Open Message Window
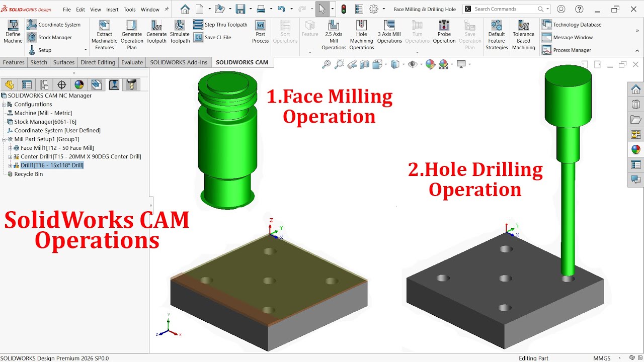 (x=568, y=37)
